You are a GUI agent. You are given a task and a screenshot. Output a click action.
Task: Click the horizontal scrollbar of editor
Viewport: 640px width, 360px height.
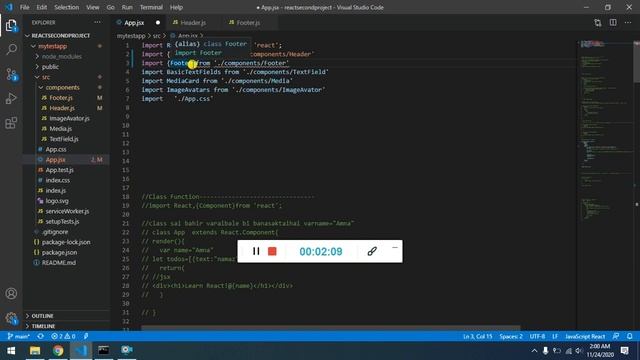pyautogui.click(x=331, y=328)
